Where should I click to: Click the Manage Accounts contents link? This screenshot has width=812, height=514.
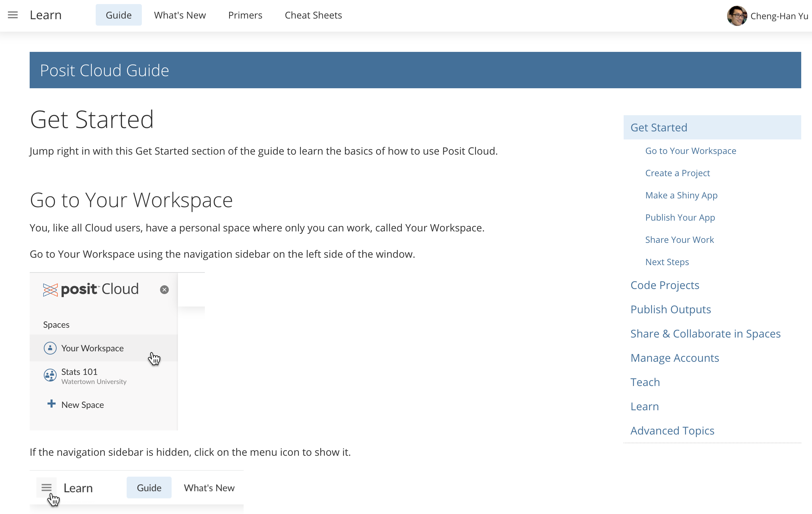tap(675, 358)
